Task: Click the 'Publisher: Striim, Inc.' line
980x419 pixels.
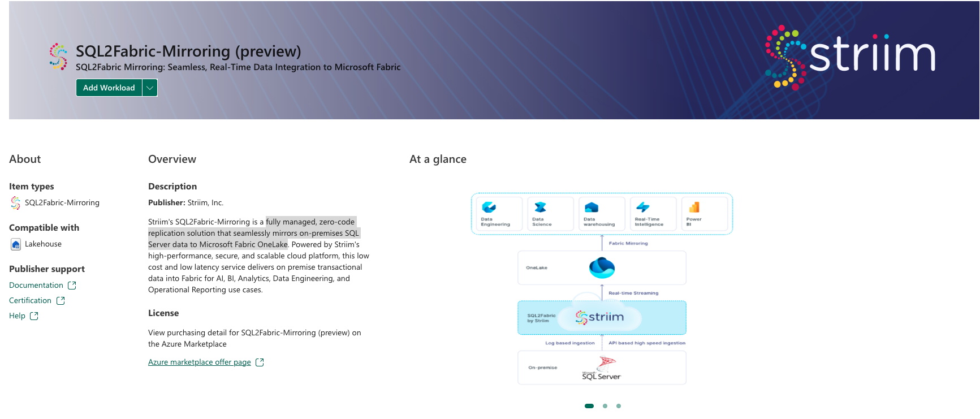Action: point(185,203)
